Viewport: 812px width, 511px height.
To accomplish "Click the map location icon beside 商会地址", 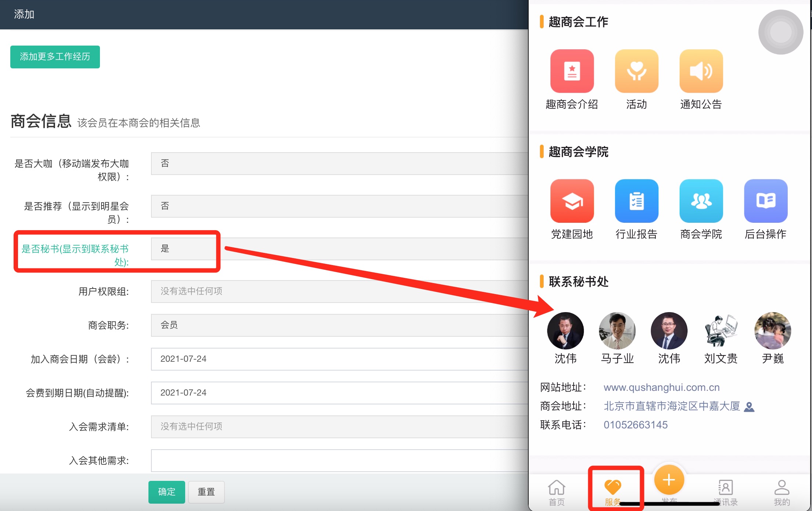I will [x=749, y=407].
